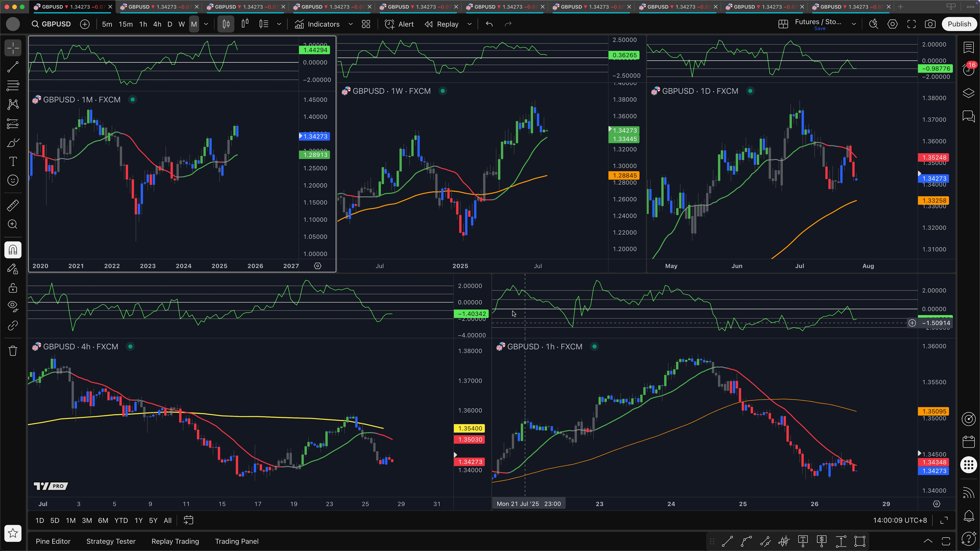980x551 pixels.
Task: Click the go to date calendar icon
Action: 188,520
